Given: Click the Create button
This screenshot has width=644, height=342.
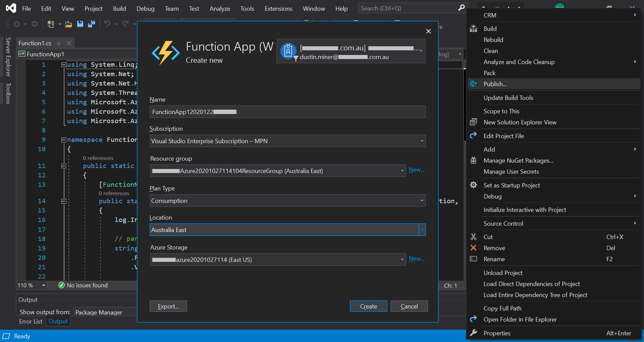Looking at the screenshot, I should [x=368, y=306].
